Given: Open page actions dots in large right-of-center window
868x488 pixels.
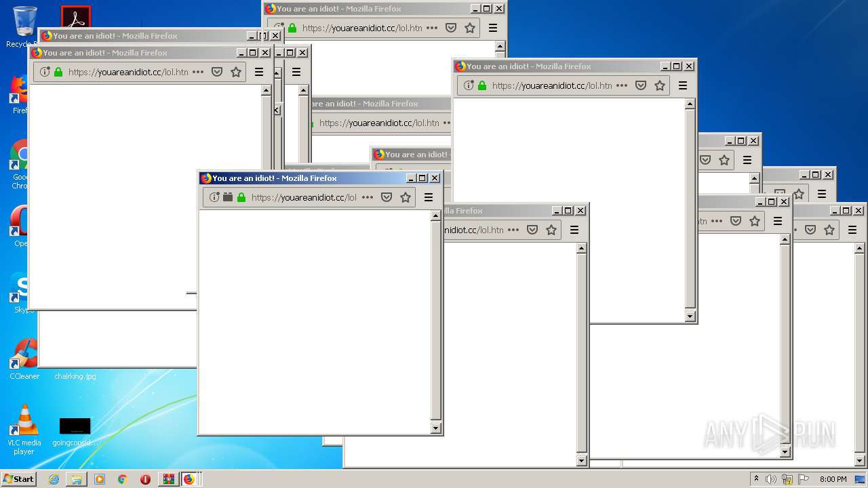Looking at the screenshot, I should pos(622,85).
